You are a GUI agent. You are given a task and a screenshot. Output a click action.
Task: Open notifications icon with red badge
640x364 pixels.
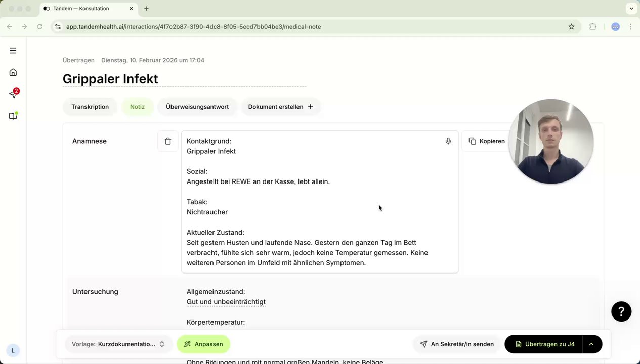click(x=13, y=94)
